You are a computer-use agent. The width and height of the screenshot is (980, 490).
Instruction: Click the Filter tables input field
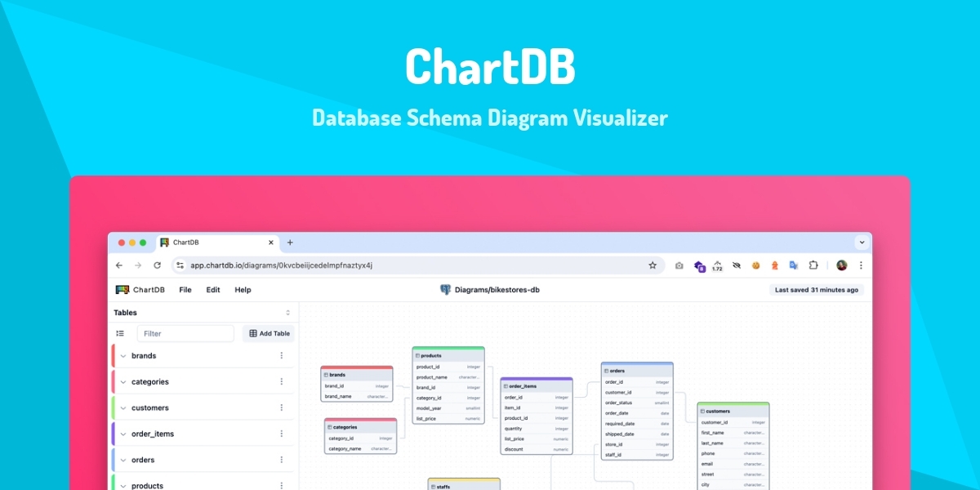(x=185, y=333)
